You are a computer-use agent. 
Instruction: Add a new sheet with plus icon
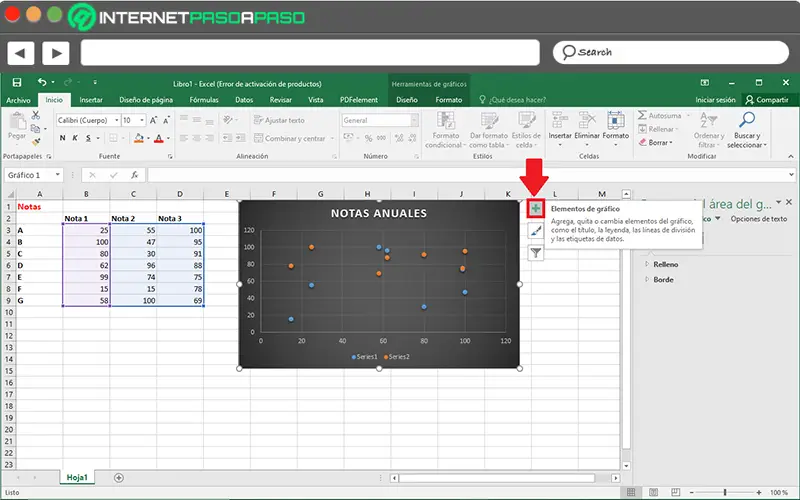tap(119, 478)
